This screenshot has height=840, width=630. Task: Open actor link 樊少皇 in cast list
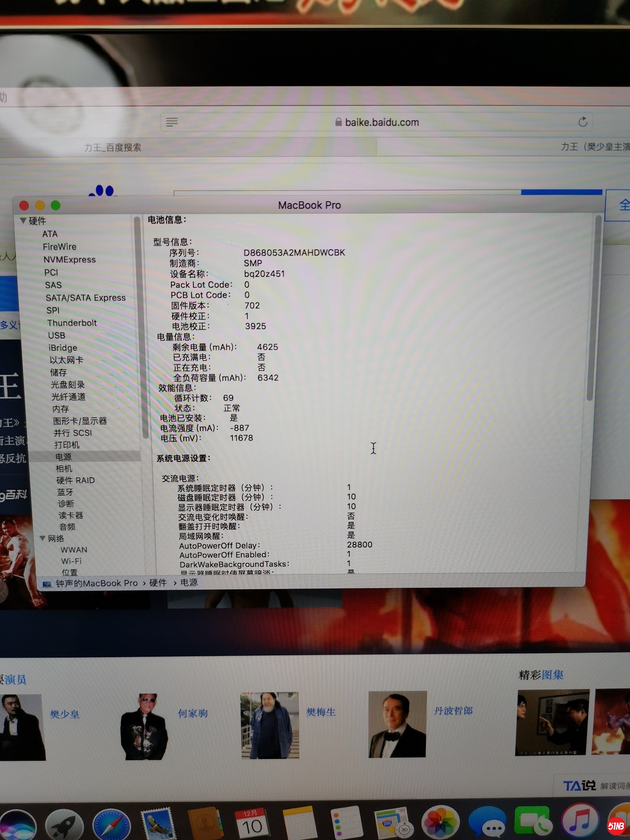pyautogui.click(x=64, y=714)
